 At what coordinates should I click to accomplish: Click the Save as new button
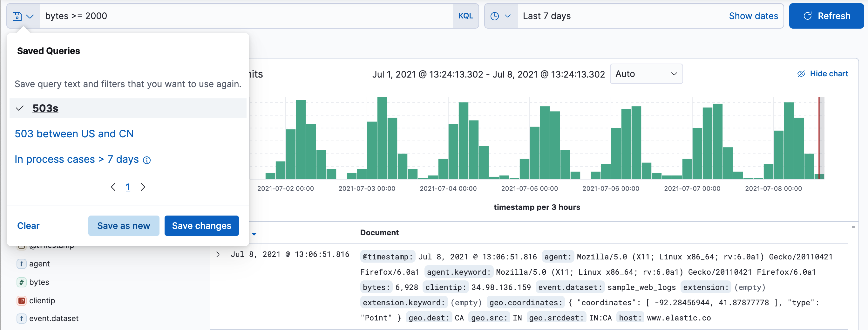[123, 225]
